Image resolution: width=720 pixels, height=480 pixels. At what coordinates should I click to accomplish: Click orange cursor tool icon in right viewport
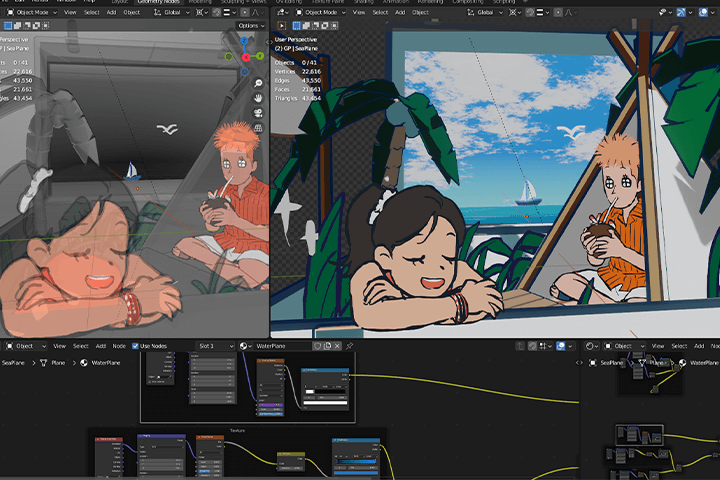point(281,26)
